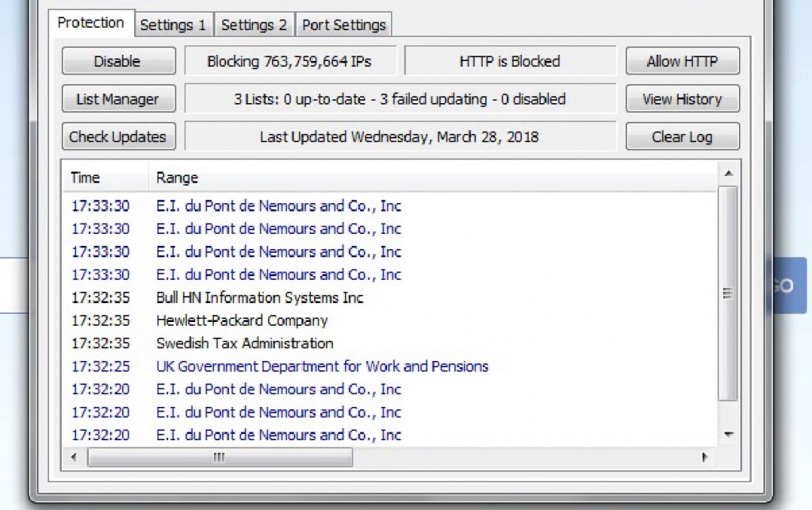
Task: Click the vertical scrollbar down arrow
Action: (728, 435)
